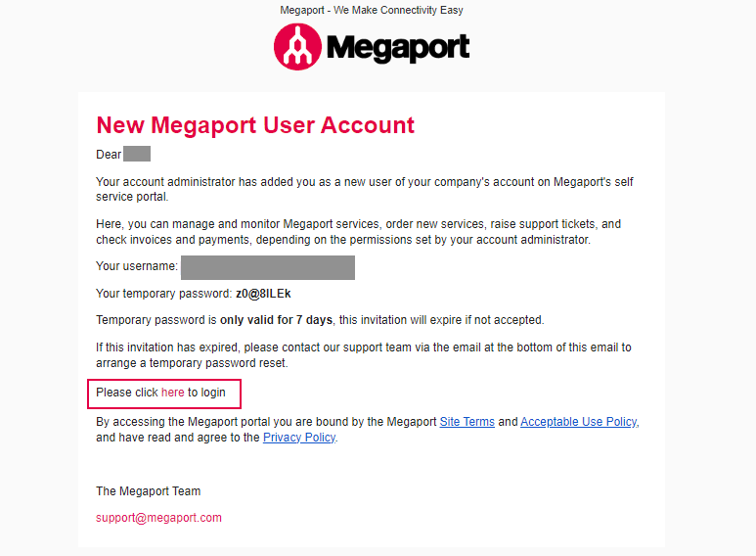Click the paragraph about account administrator adding you

tap(364, 189)
